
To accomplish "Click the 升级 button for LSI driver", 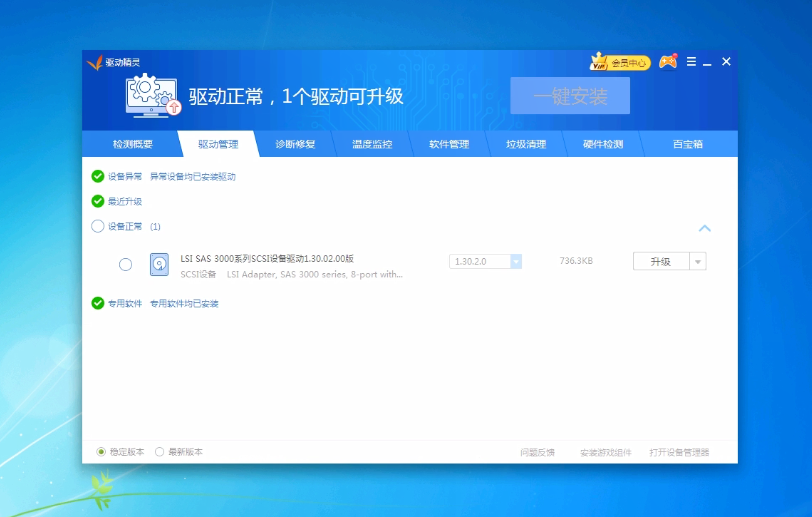I will click(661, 262).
